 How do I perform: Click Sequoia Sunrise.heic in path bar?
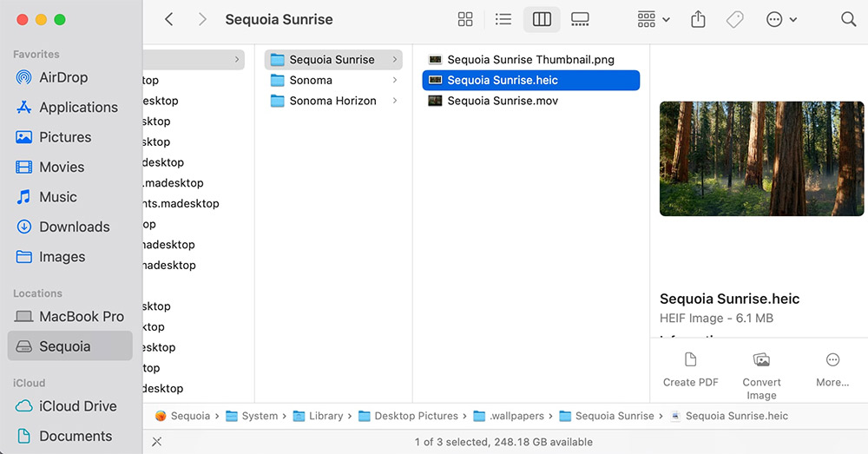pyautogui.click(x=729, y=416)
